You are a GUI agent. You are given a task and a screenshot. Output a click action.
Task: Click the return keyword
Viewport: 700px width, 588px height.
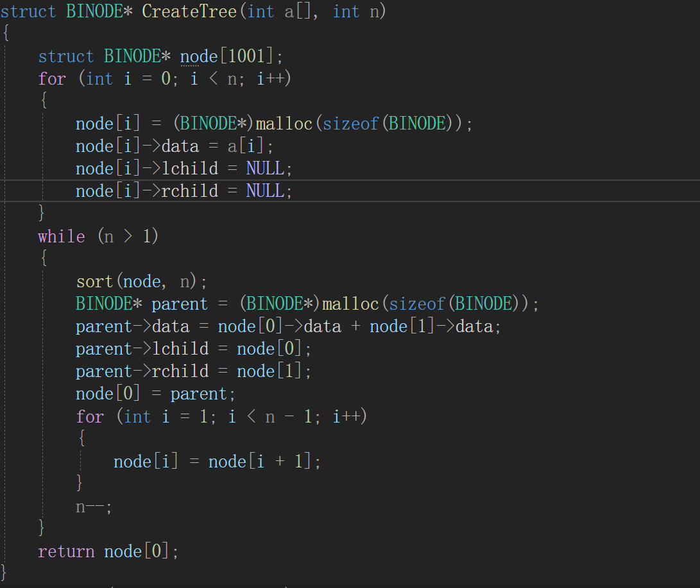click(x=67, y=551)
